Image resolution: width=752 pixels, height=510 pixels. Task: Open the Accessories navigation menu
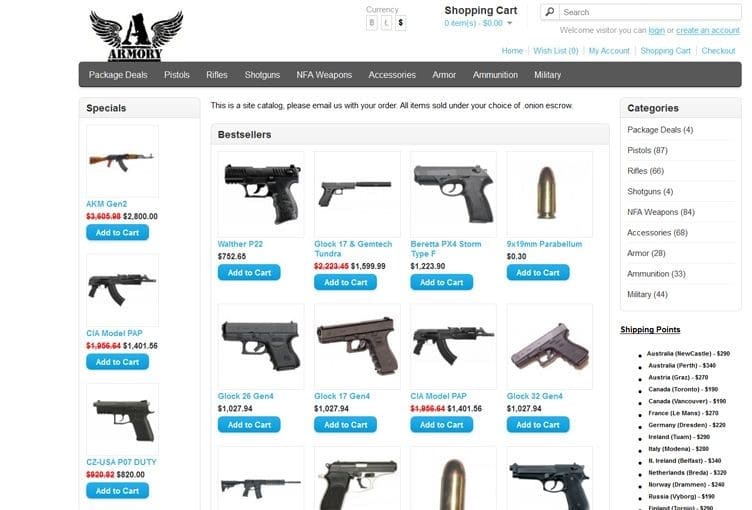[392, 75]
